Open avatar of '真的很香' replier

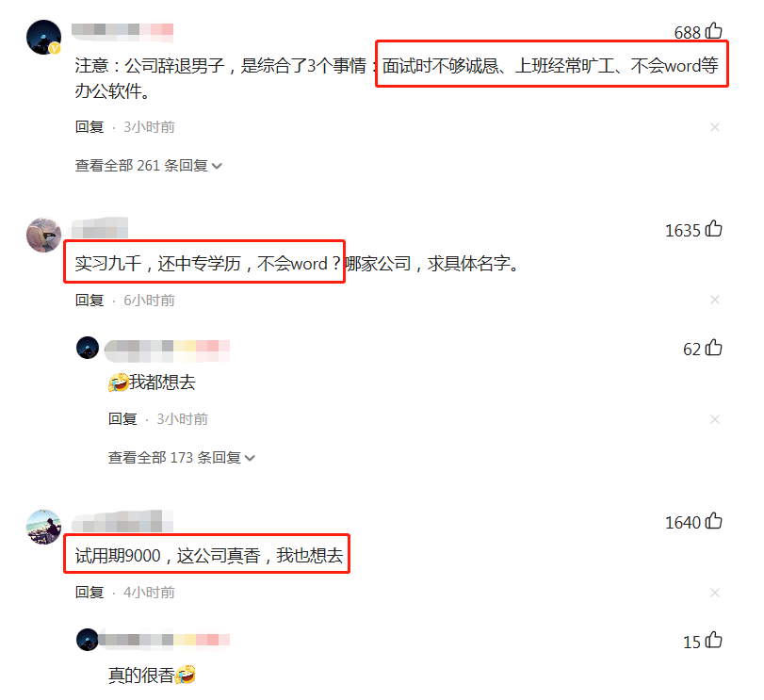[x=88, y=640]
